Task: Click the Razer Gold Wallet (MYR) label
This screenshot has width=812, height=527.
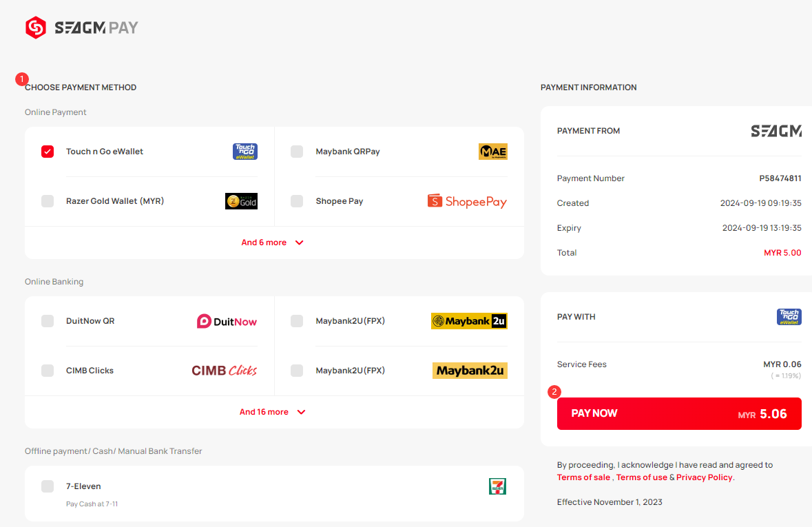Action: [x=115, y=201]
